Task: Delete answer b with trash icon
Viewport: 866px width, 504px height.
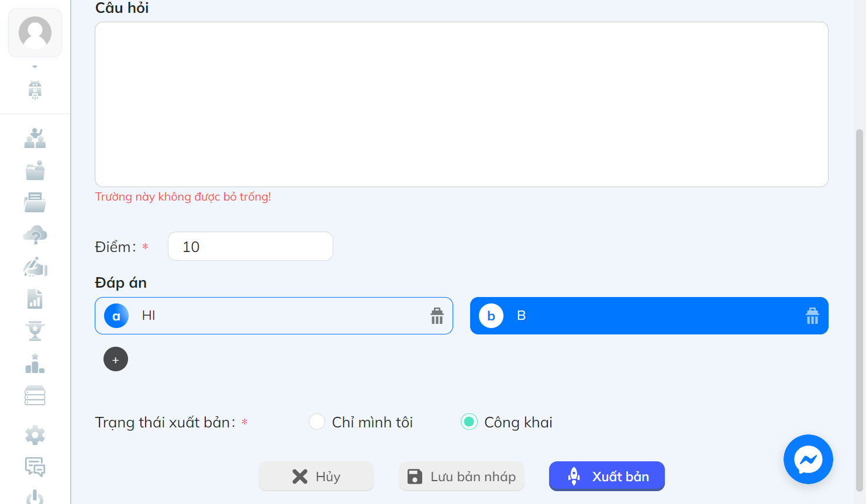Action: (813, 316)
